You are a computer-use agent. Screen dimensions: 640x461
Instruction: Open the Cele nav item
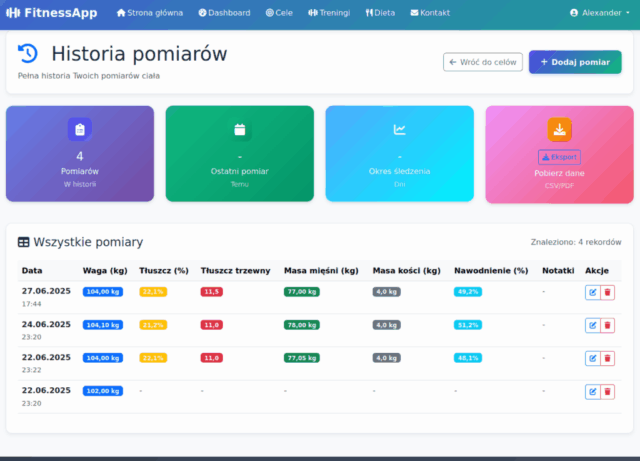point(279,13)
